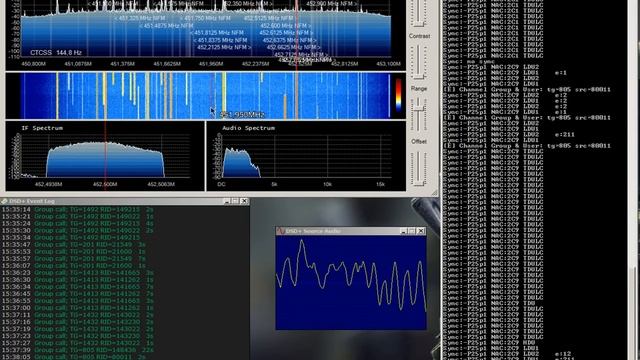Select the 451.4875 MHz NFM bookmark label
640x360 pixels.
pos(166,26)
